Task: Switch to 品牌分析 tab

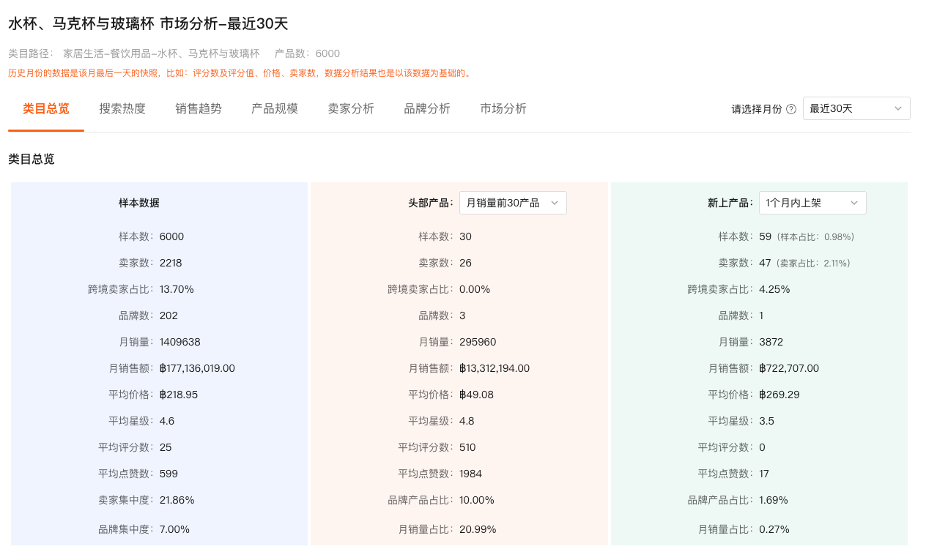Action: [427, 109]
